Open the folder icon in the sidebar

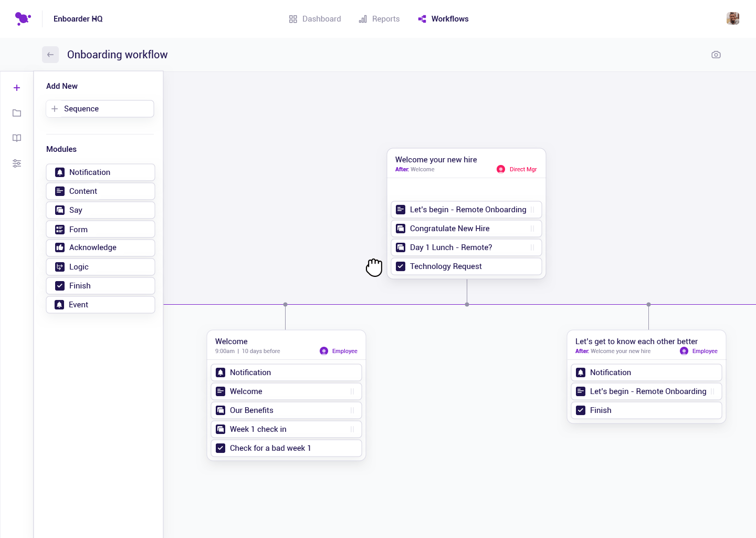point(16,113)
